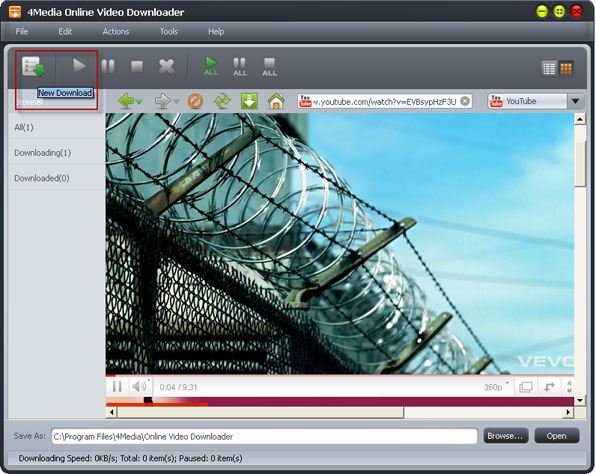Image resolution: width=596 pixels, height=474 pixels.
Task: Go to the browser home page
Action: [x=276, y=101]
